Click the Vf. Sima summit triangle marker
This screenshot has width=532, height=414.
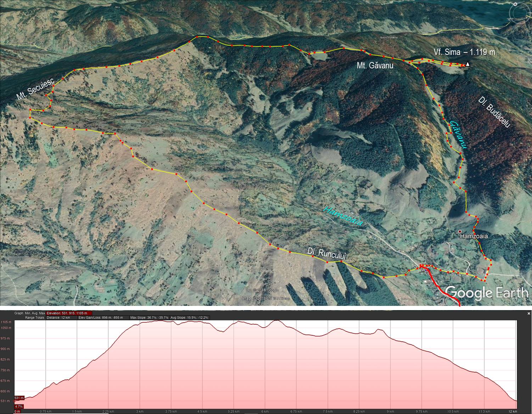click(x=468, y=64)
